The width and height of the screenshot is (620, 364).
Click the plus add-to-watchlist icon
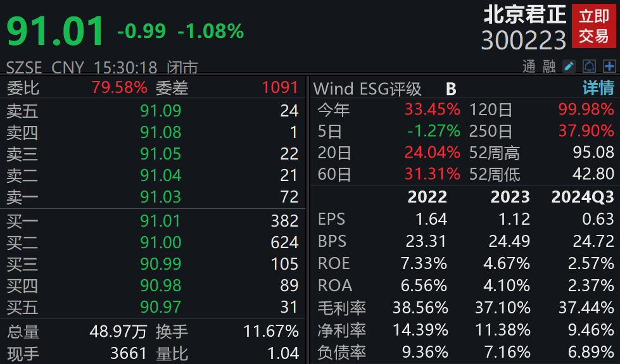click(x=609, y=66)
